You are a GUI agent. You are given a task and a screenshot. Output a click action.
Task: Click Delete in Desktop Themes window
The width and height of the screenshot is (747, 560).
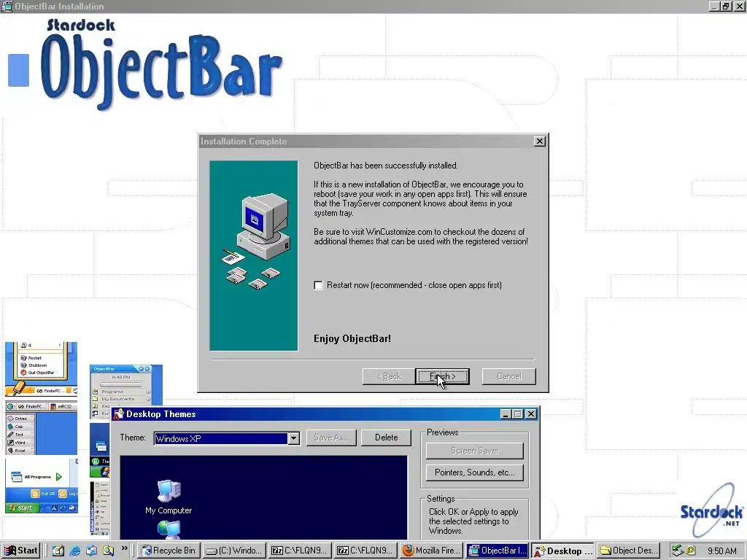tap(386, 437)
